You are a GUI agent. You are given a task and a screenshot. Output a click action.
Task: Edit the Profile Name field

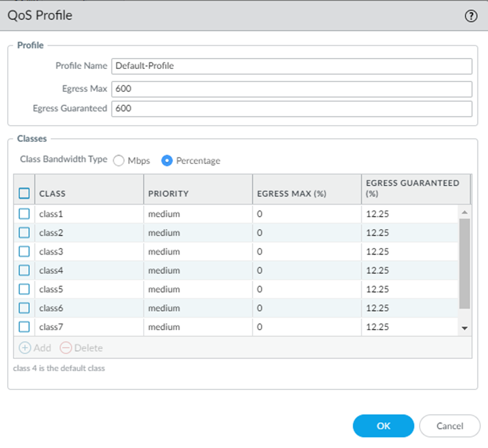coord(291,66)
